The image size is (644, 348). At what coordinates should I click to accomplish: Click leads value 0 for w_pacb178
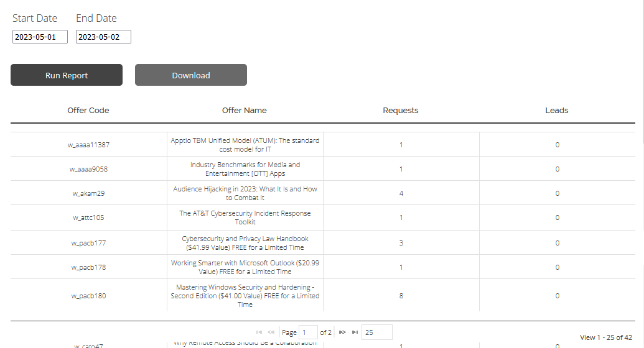(558, 267)
